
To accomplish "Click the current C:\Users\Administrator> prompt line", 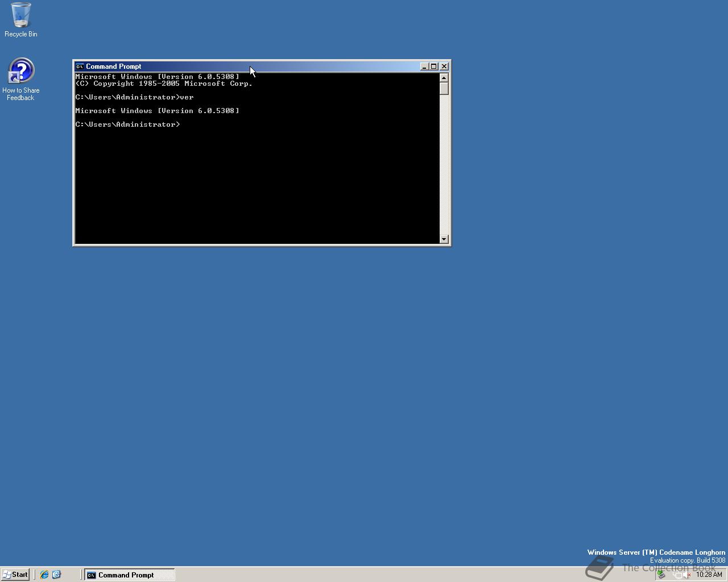I will click(127, 124).
